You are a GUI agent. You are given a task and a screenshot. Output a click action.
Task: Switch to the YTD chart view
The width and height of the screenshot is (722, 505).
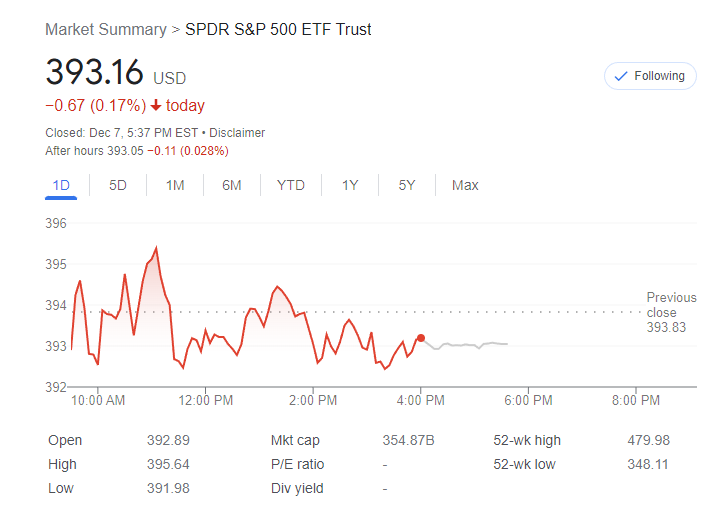291,185
